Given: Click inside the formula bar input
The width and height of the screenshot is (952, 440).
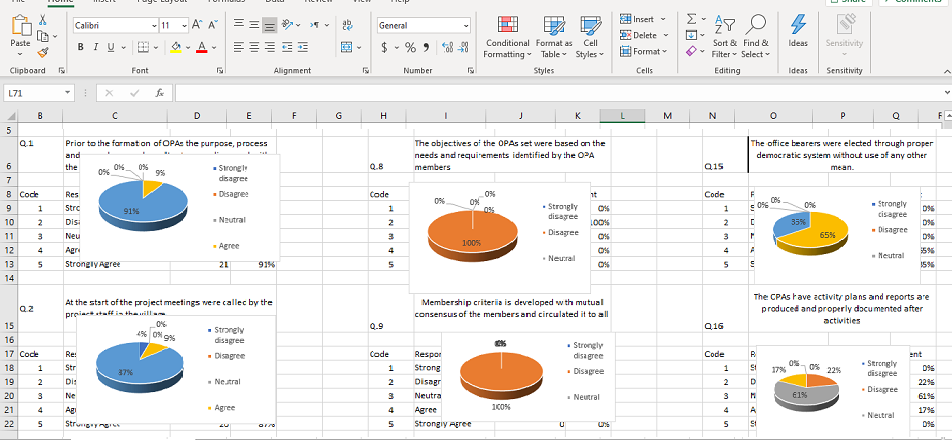Looking at the screenshot, I should click(550, 92).
